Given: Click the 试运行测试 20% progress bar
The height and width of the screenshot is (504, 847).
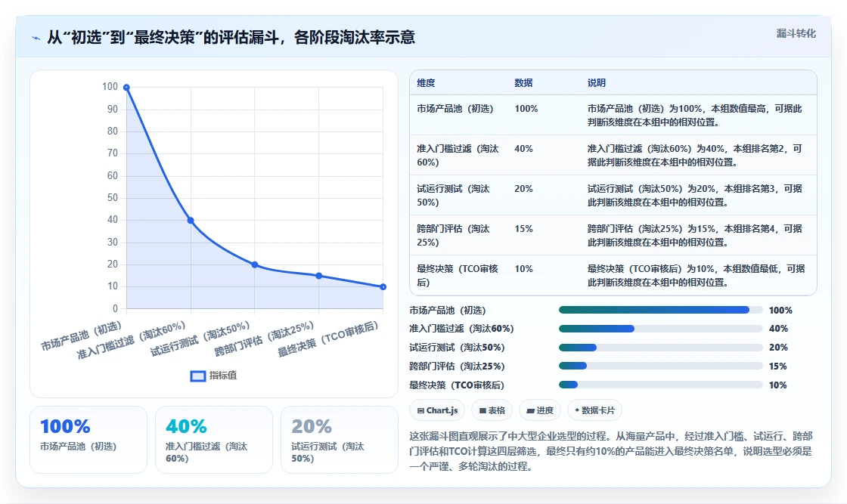Looking at the screenshot, I should [661, 348].
